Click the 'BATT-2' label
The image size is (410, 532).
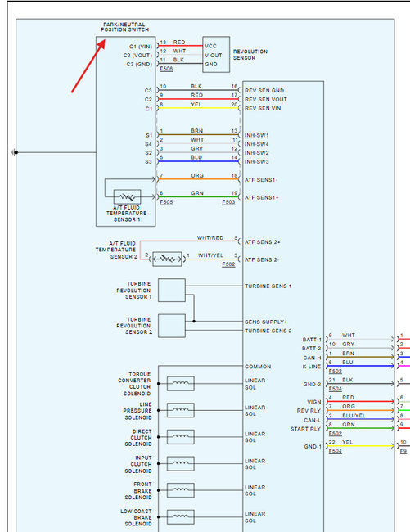[x=311, y=349]
